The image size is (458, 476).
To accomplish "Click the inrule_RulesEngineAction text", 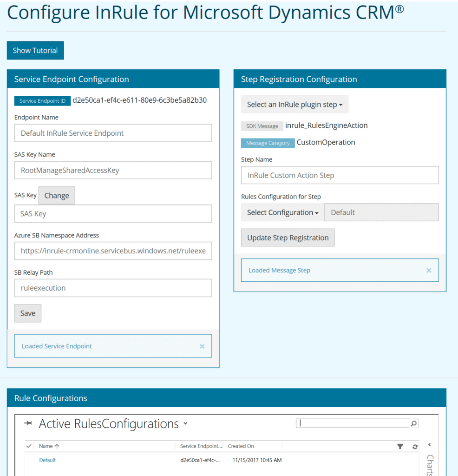I will [327, 126].
